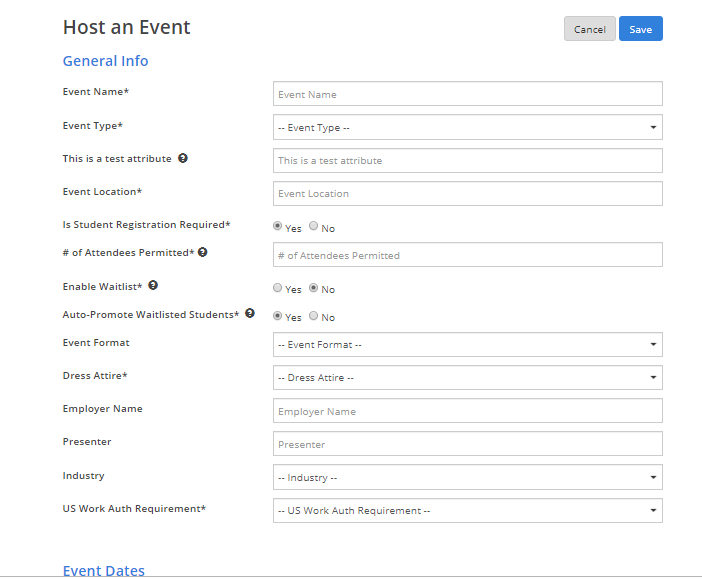Focus the Presenter text field
Image resolution: width=702 pixels, height=579 pixels.
pyautogui.click(x=467, y=444)
